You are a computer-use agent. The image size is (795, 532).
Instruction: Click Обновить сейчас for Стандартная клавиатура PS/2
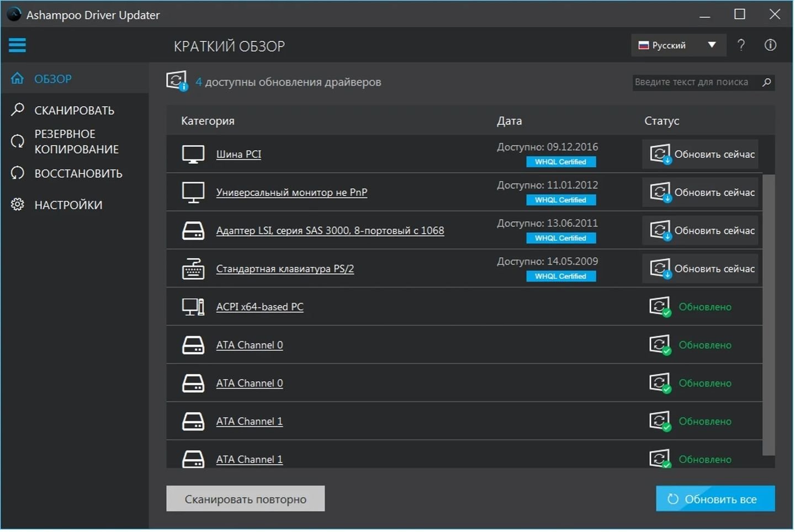[701, 269]
